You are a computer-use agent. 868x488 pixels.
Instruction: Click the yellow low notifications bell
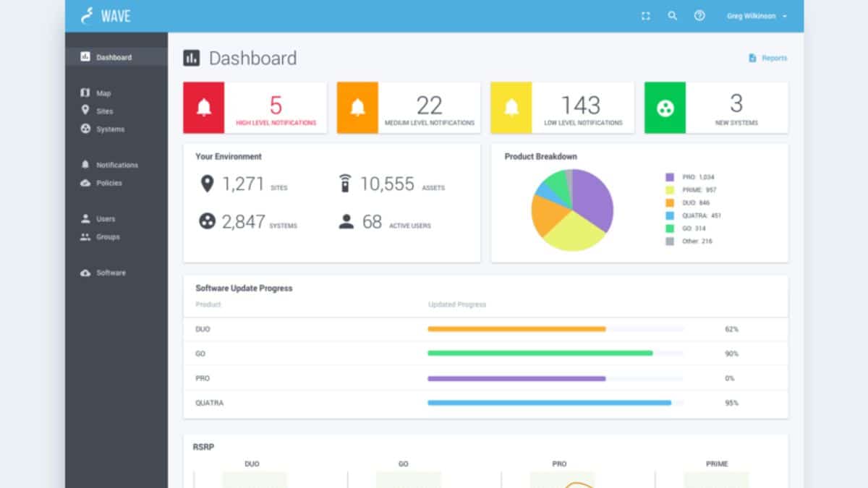point(511,108)
